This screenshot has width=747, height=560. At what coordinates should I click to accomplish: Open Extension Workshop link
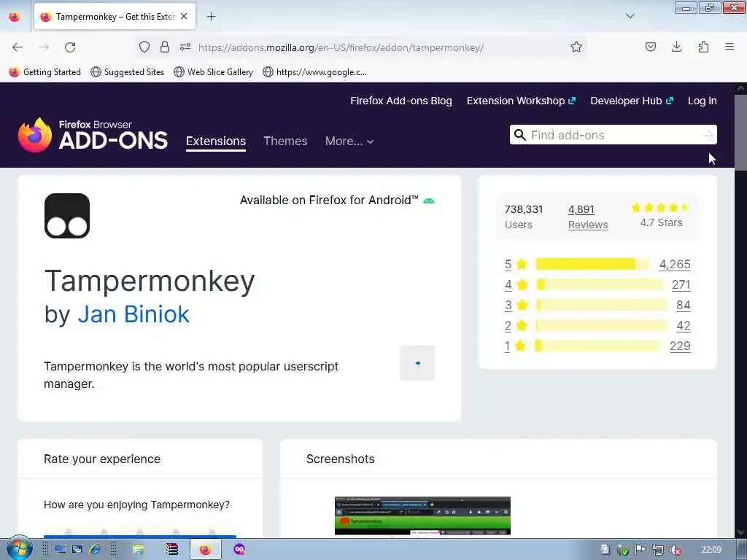(521, 101)
